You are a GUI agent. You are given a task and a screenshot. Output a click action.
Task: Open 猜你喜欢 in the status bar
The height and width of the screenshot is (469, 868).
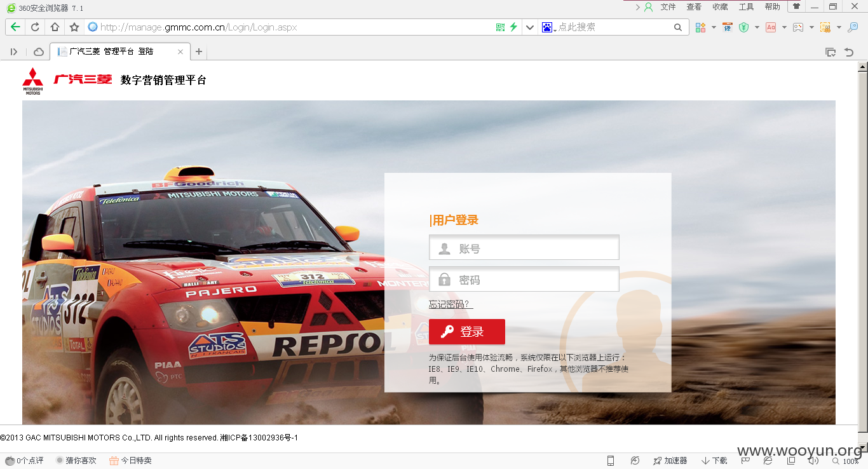[x=76, y=461]
